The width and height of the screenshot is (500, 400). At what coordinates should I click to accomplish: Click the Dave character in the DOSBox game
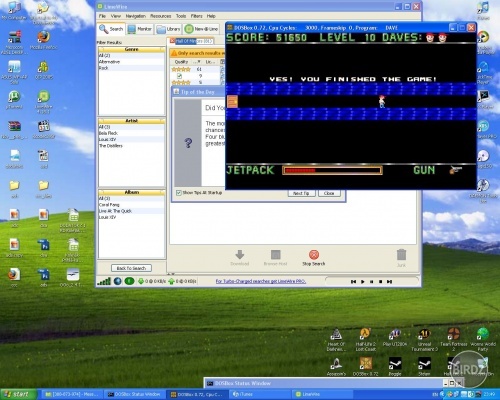[382, 102]
